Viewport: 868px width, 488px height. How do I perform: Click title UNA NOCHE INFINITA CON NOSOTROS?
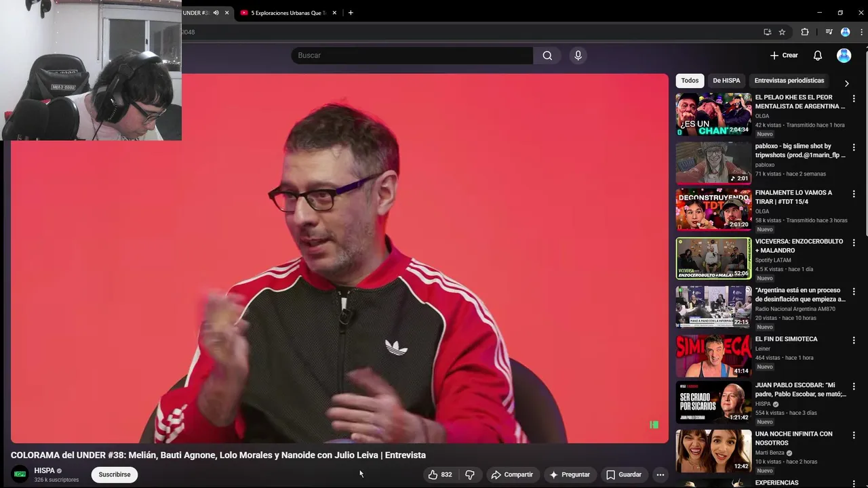tap(793, 439)
